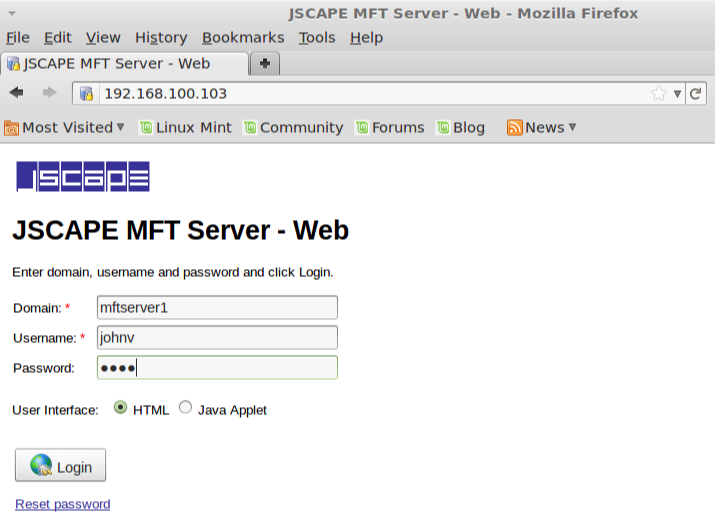Click the 'Enter domain, username and password' instruction text

click(173, 272)
